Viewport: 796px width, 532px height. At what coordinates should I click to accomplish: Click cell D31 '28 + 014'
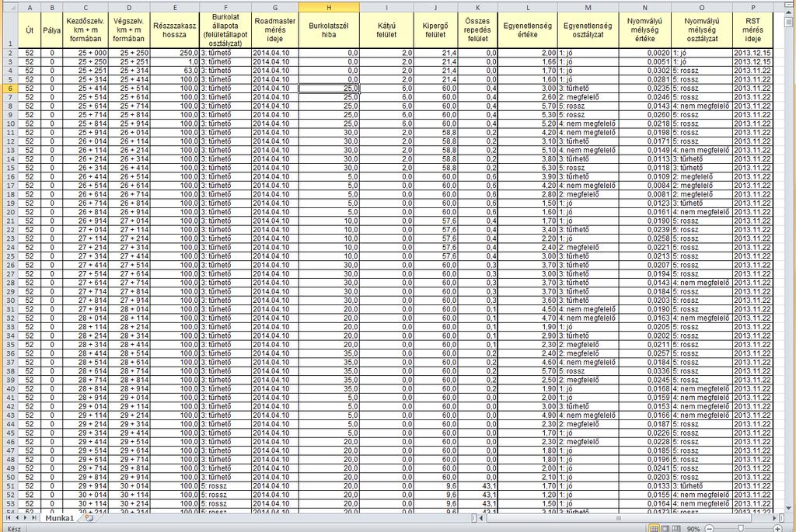pyautogui.click(x=129, y=309)
